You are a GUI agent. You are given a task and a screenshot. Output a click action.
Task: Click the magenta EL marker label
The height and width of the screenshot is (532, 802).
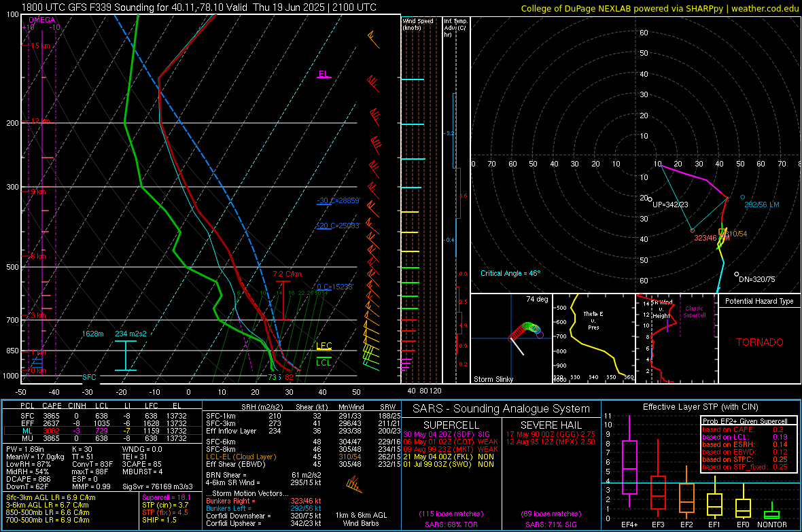tap(324, 73)
